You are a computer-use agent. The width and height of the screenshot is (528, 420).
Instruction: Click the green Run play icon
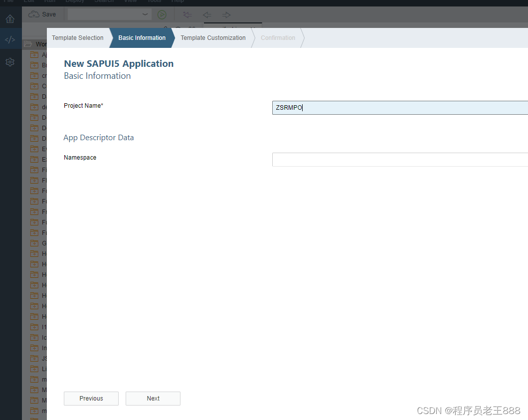162,15
